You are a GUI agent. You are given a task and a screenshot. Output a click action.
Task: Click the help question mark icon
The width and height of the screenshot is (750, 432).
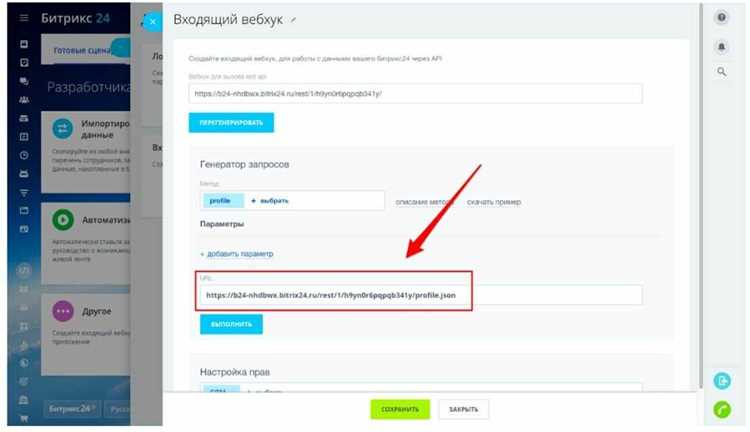coord(721,18)
